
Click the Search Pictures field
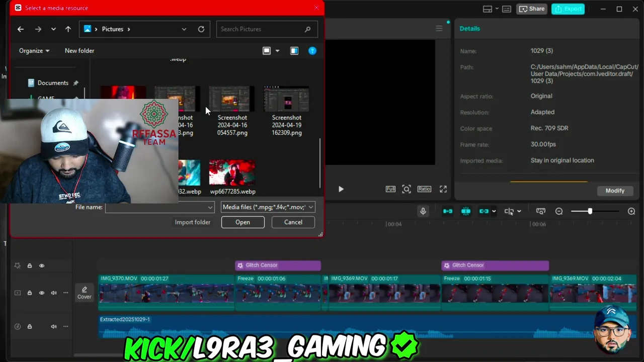coord(267,29)
